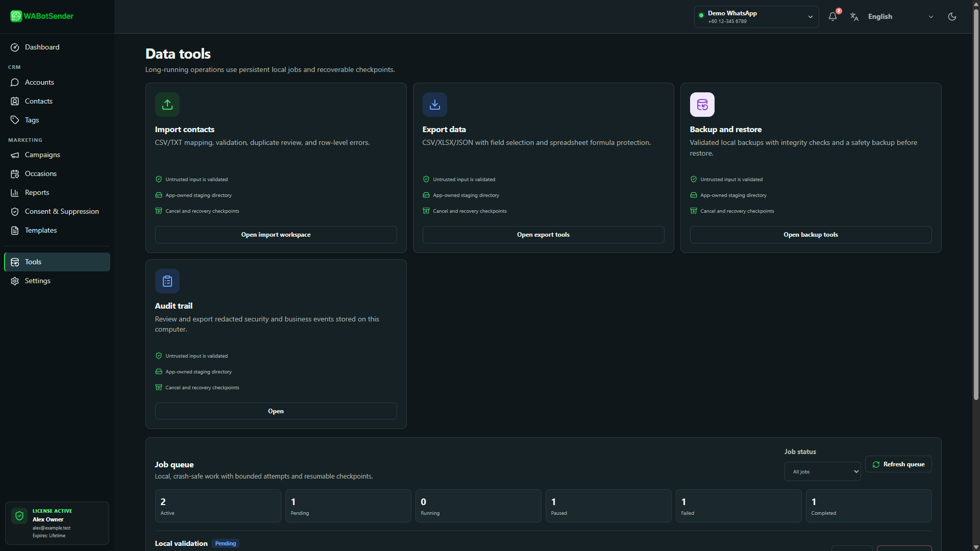This screenshot has width=980, height=551.
Task: Click Open import workspace button
Action: (276, 235)
